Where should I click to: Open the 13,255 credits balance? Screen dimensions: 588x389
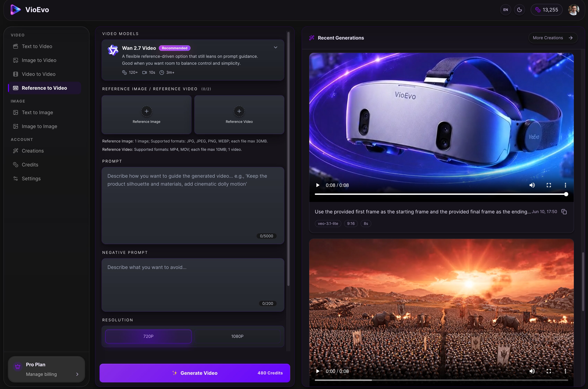tap(546, 10)
